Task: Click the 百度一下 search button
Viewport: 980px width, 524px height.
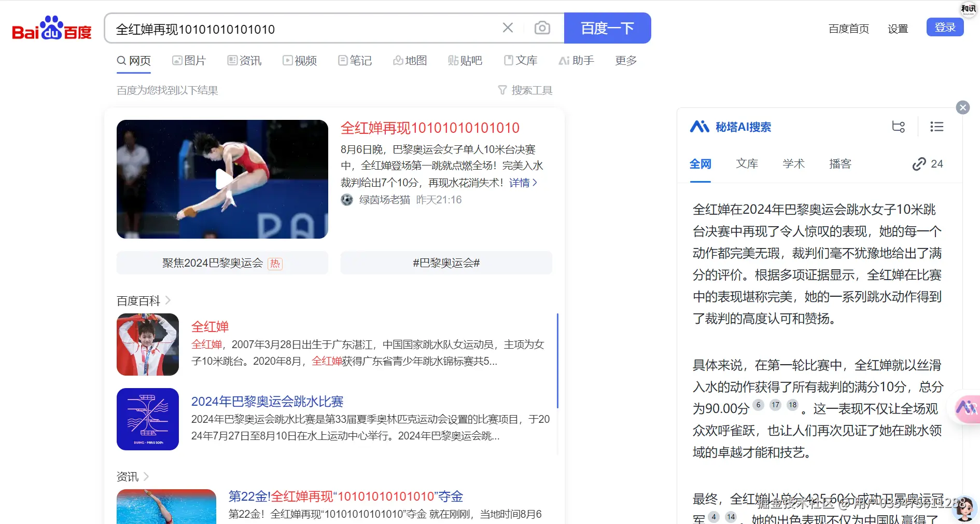Action: [x=607, y=28]
